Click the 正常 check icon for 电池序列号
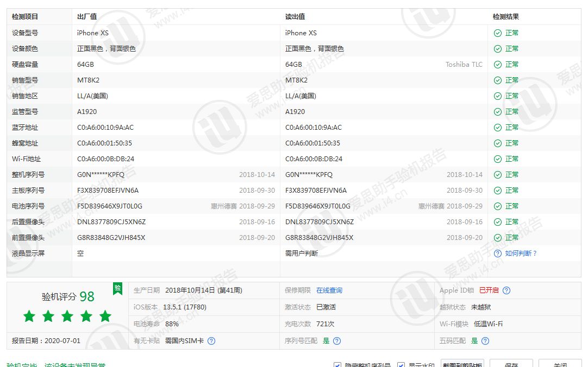The height and width of the screenshot is (367, 588). pyautogui.click(x=498, y=206)
